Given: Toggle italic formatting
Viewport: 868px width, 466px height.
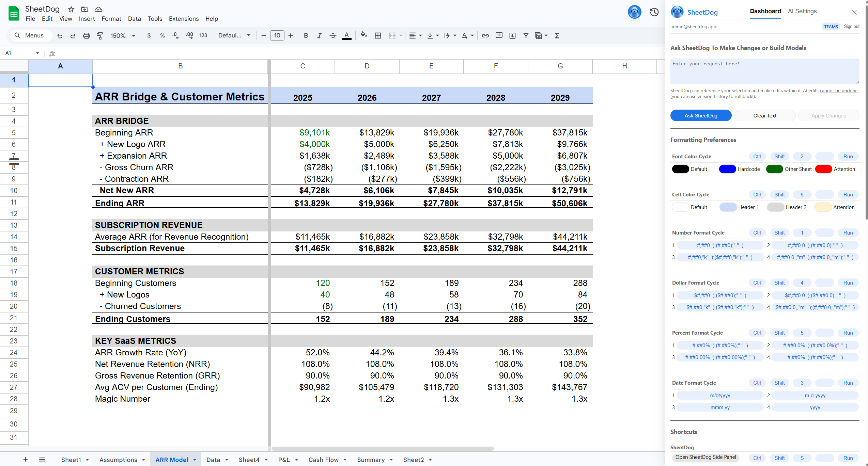Looking at the screenshot, I should (x=319, y=35).
